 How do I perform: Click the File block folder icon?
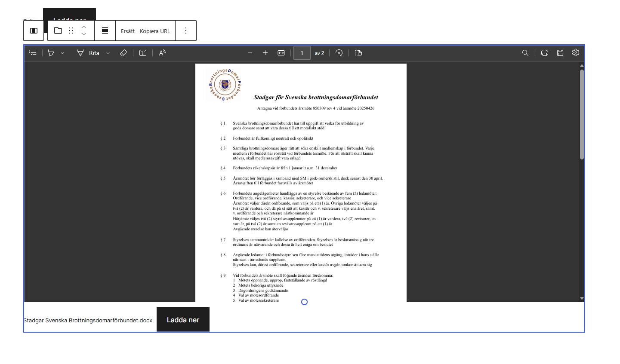(x=58, y=31)
